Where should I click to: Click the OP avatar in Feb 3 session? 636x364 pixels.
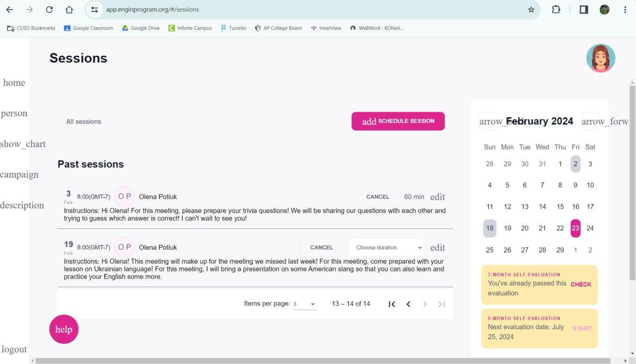click(x=125, y=197)
